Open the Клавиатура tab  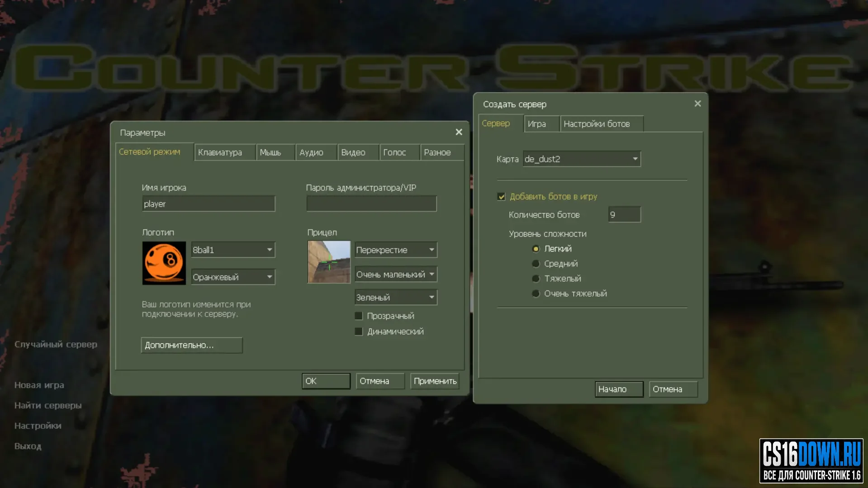click(x=225, y=152)
